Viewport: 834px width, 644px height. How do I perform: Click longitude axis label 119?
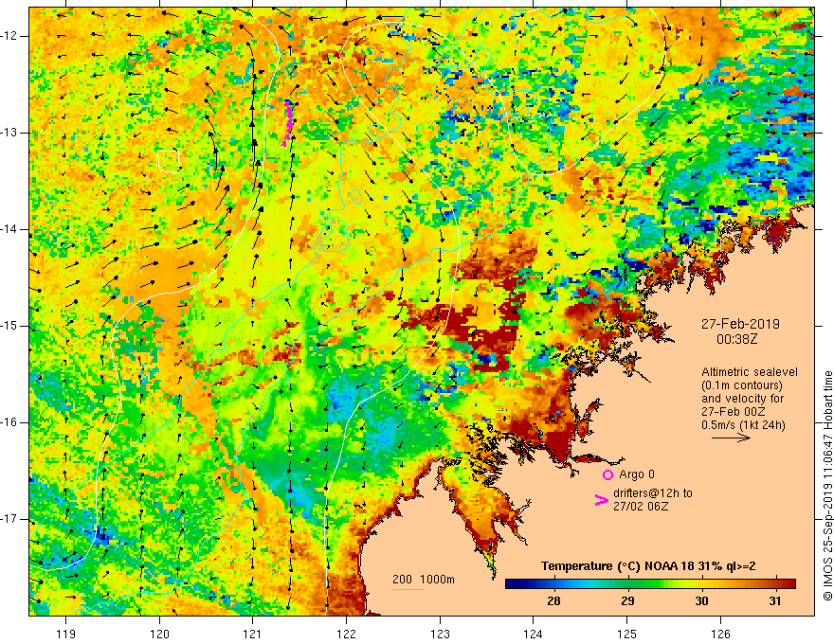pos(66,634)
